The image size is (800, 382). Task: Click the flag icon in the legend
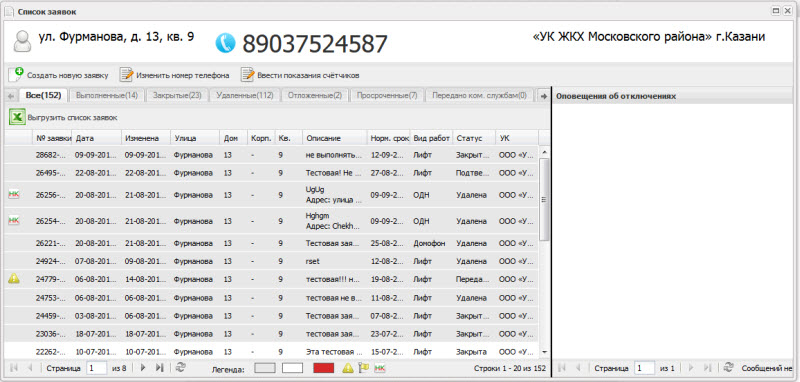click(x=363, y=368)
